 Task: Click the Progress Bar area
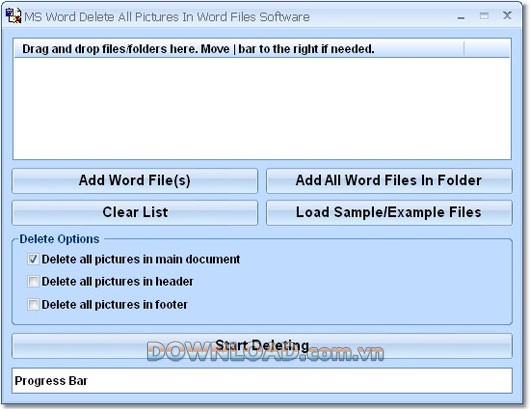click(x=262, y=381)
